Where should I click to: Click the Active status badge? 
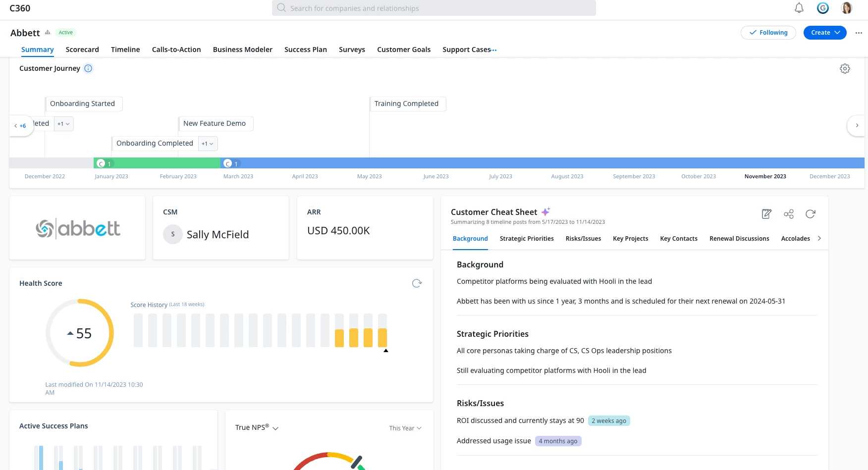[x=66, y=33]
